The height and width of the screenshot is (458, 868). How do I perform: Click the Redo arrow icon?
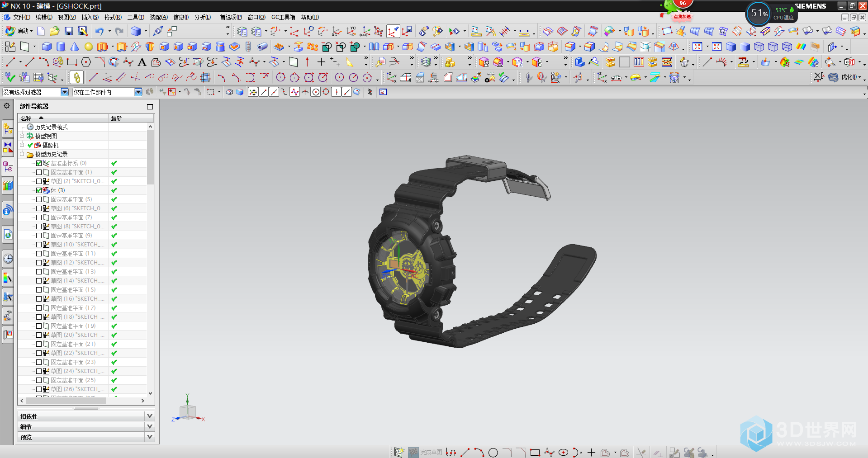[x=119, y=31]
